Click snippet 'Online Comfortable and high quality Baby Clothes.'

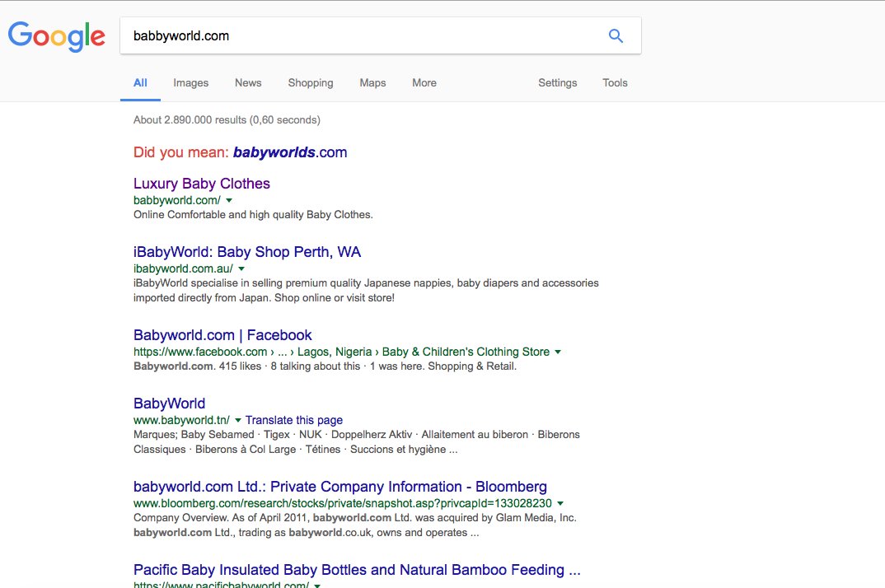[x=253, y=214]
